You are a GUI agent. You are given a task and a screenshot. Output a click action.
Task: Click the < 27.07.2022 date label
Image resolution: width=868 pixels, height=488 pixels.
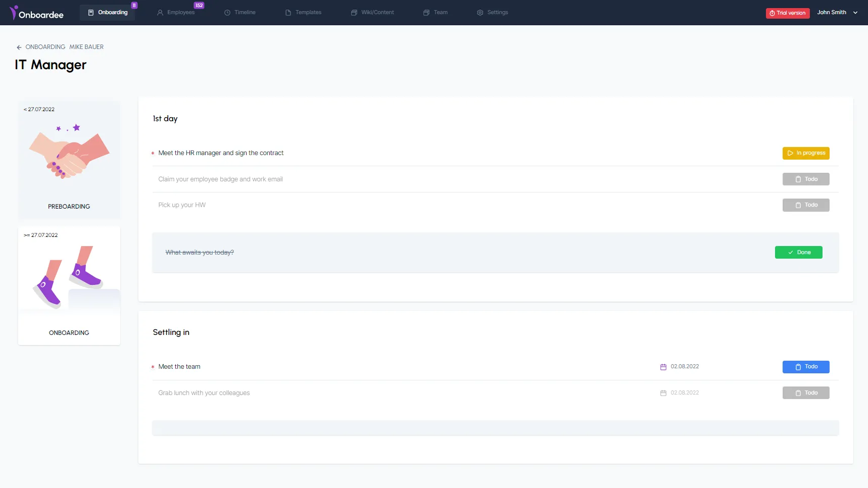(39, 109)
